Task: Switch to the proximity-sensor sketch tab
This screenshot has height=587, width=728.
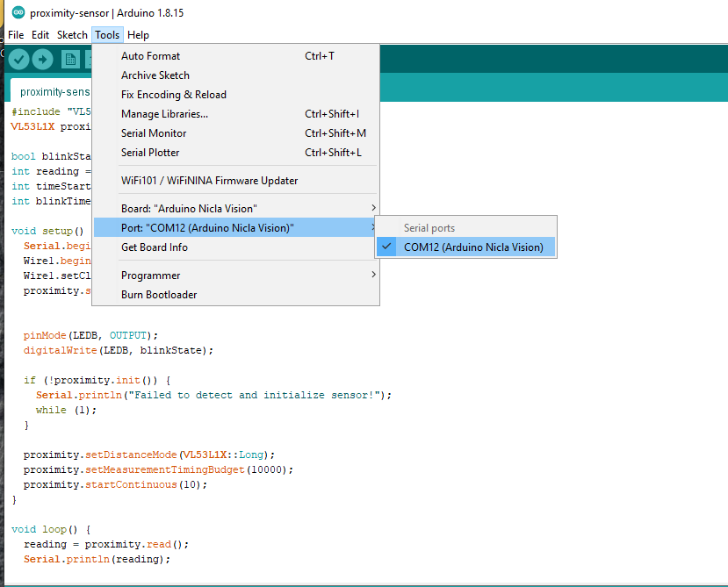Action: [x=54, y=91]
